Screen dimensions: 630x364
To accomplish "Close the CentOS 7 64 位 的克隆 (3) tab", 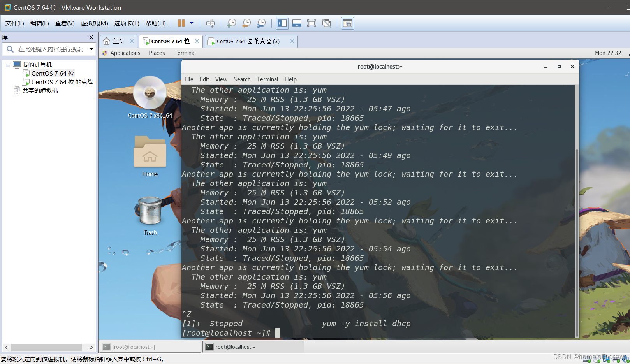I will click(292, 41).
